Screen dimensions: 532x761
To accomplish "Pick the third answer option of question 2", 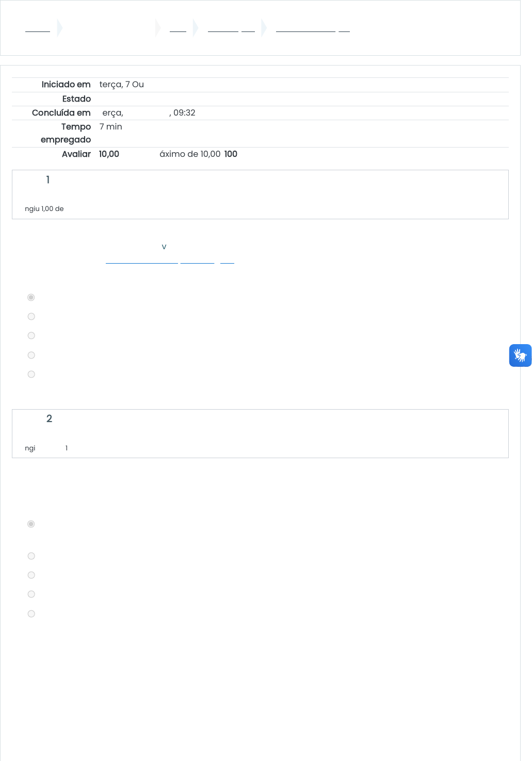I will (31, 575).
